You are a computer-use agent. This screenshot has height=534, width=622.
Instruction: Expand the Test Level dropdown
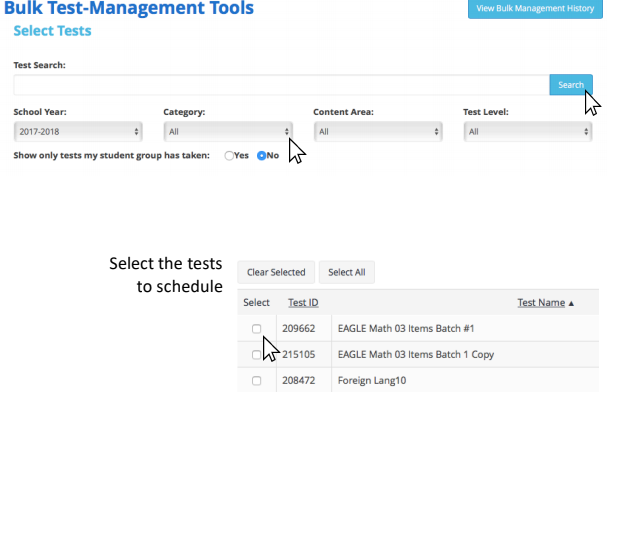coord(528,132)
